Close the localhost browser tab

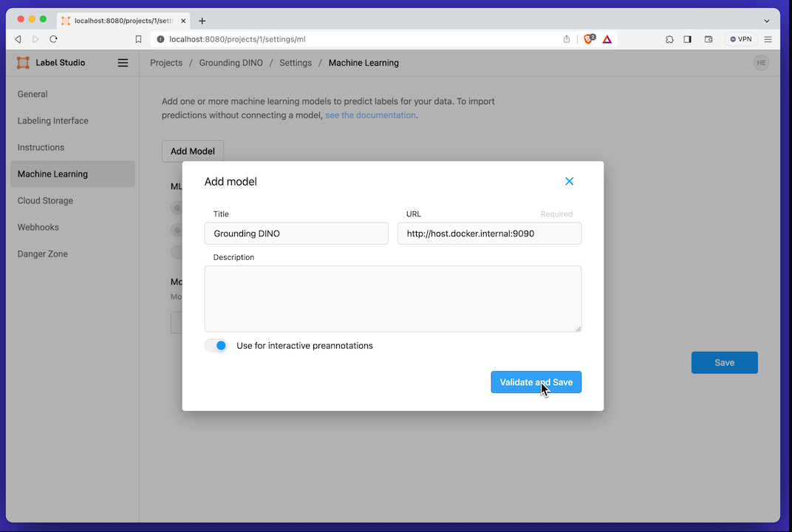click(x=183, y=21)
